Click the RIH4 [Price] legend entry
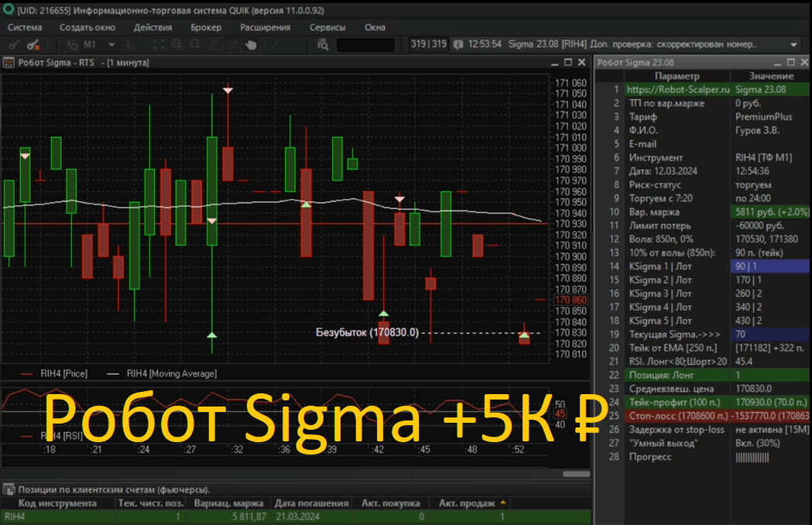The height and width of the screenshot is (525, 812). coord(54,374)
